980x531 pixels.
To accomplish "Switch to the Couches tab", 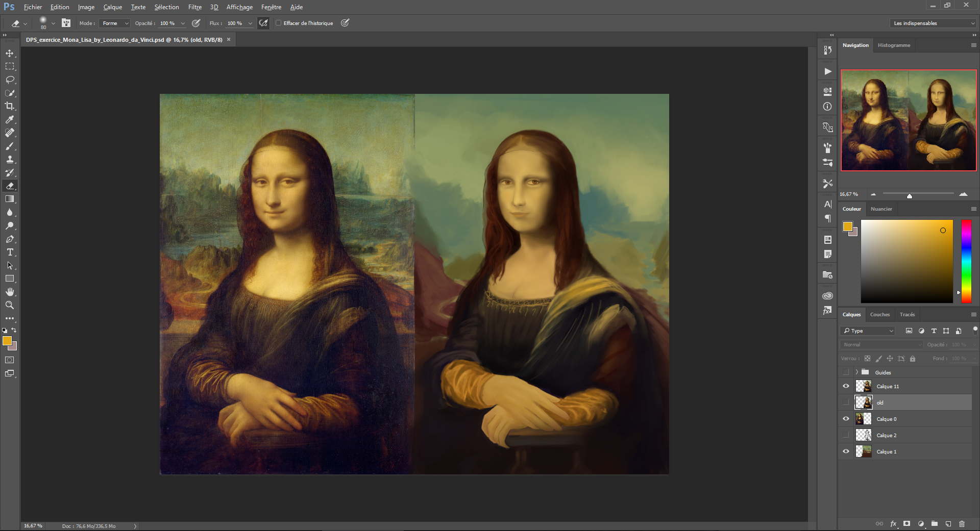I will [x=879, y=315].
